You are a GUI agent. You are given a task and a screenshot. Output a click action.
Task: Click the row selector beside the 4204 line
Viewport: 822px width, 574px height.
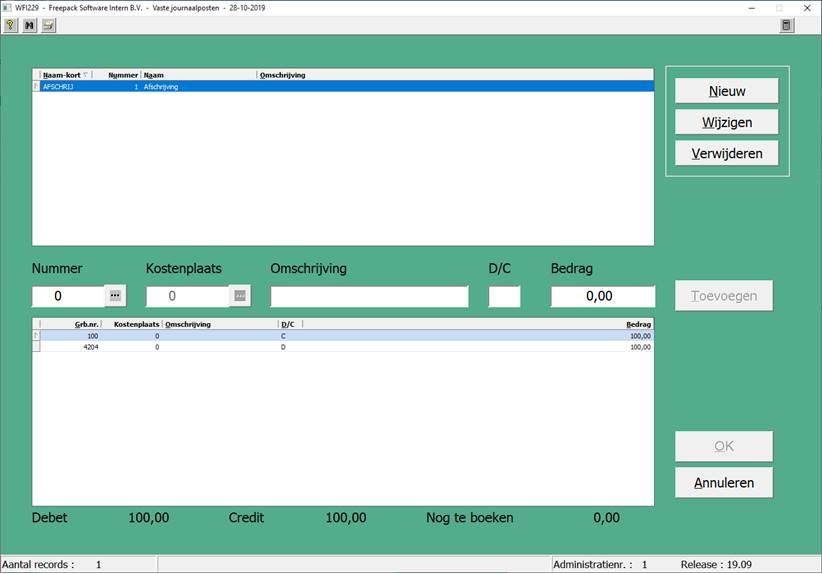point(36,347)
